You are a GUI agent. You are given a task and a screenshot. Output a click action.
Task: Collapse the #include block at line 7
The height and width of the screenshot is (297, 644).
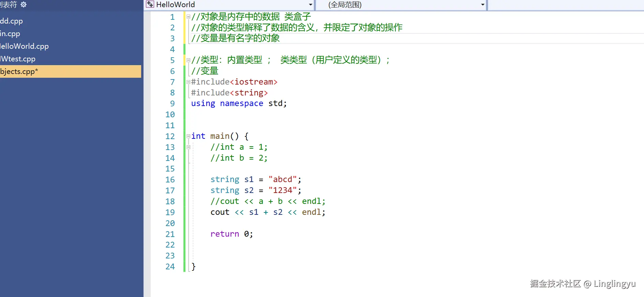pyautogui.click(x=188, y=82)
